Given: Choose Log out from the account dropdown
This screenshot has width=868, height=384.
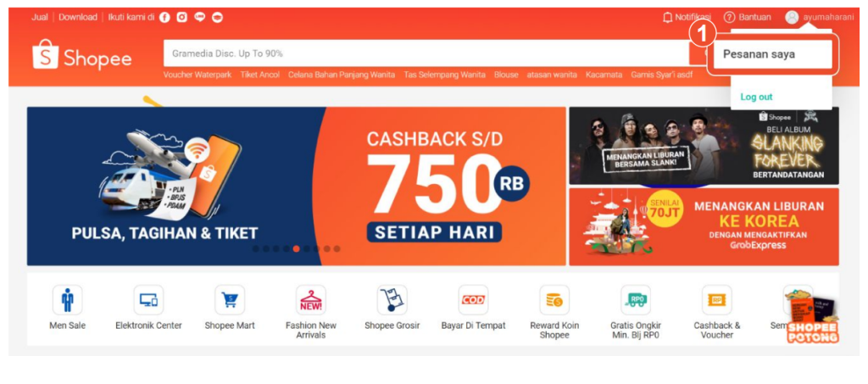Looking at the screenshot, I should click(x=756, y=97).
